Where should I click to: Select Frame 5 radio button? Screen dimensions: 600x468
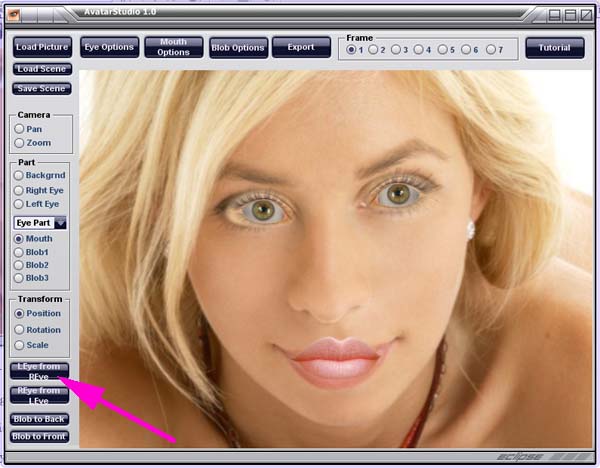click(443, 50)
